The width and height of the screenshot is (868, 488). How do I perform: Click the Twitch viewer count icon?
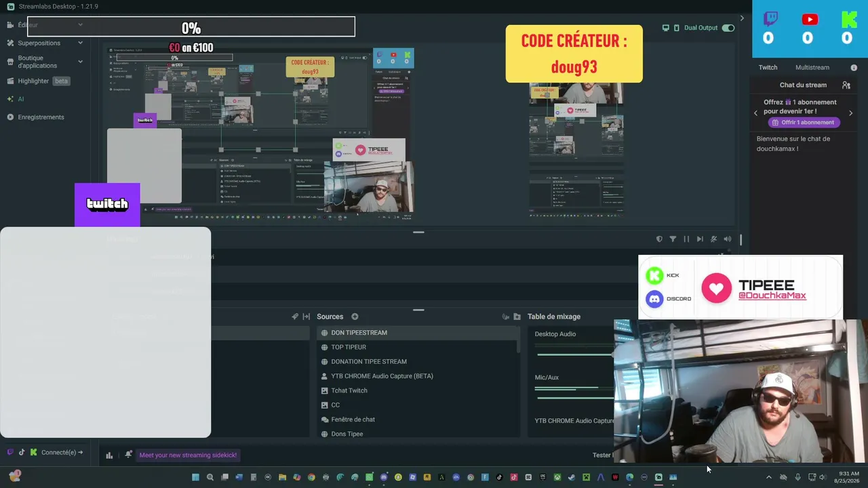[771, 19]
